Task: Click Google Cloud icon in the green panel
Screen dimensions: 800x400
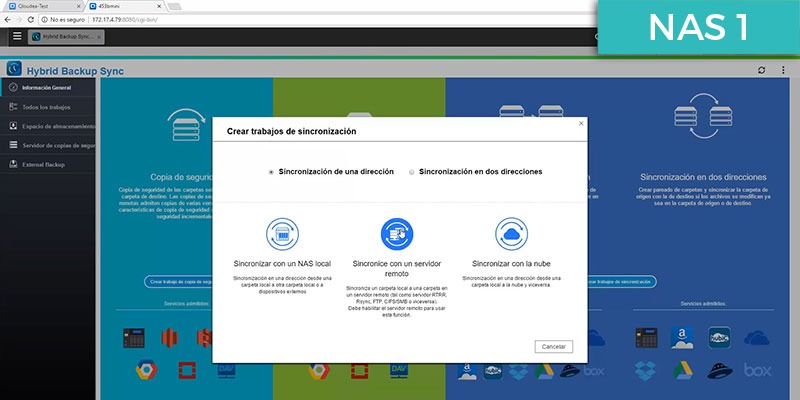Action: [x=318, y=371]
